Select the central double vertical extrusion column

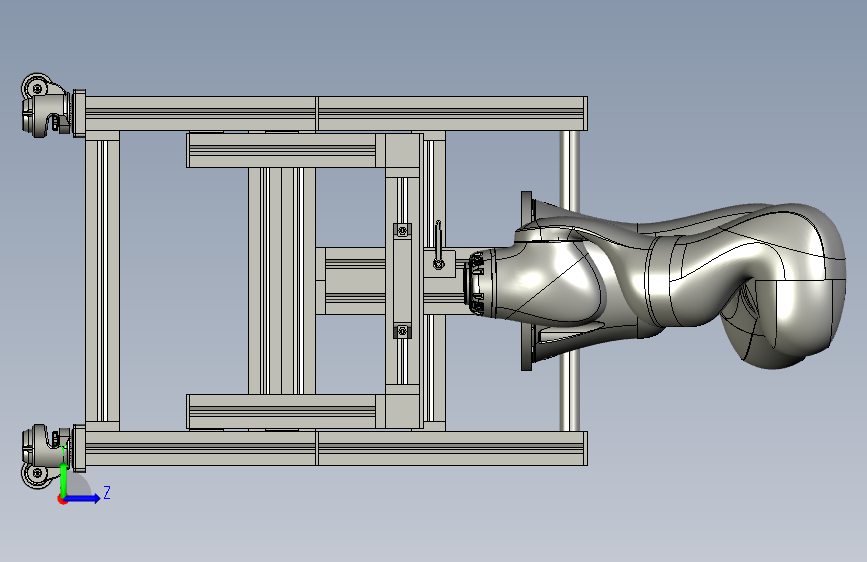tap(282, 281)
